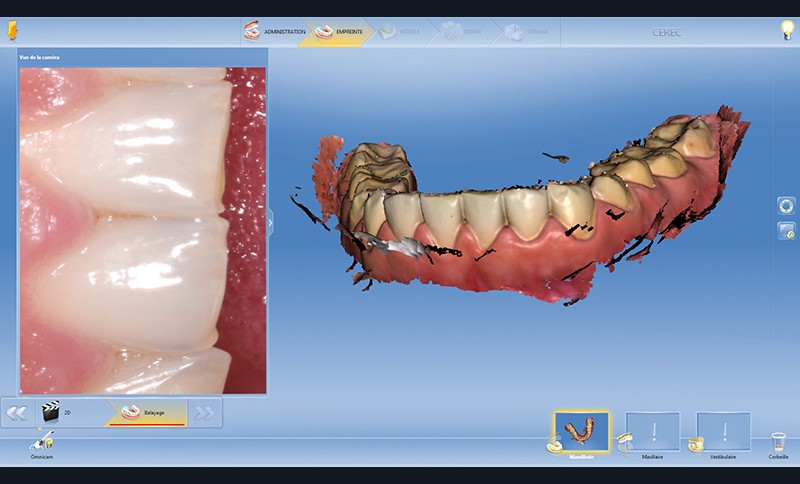This screenshot has width=800, height=484.
Task: Open the Corbeille trash bin
Action: [778, 441]
